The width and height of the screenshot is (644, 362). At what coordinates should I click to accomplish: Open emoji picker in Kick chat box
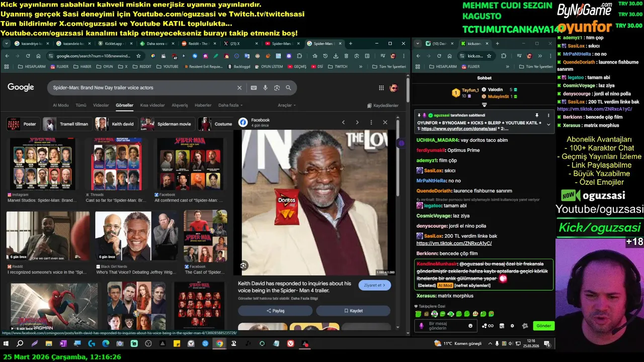470,326
